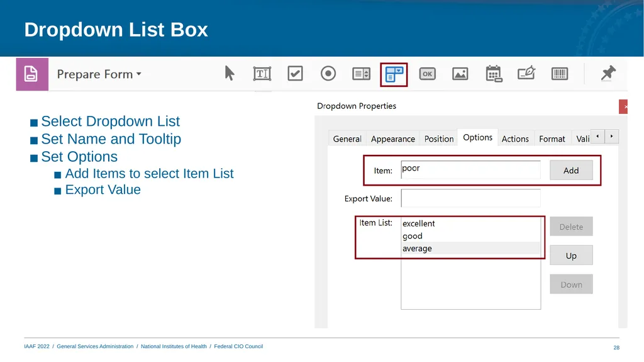The image size is (644, 362).
Task: Select the dropdown list field tool
Action: (394, 74)
